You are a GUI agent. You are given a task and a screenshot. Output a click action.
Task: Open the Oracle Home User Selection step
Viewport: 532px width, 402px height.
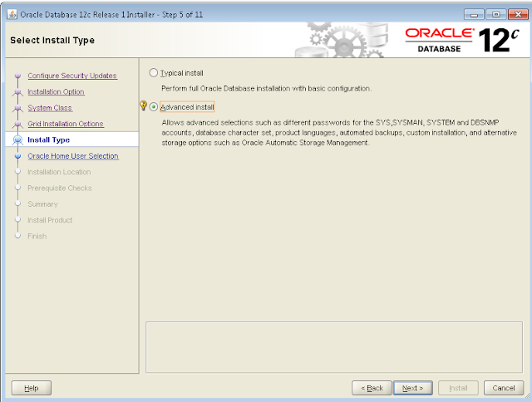[73, 156]
